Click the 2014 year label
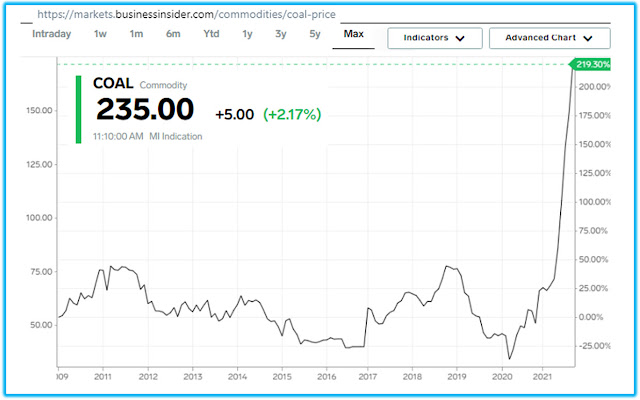This screenshot has width=640, height=400. tap(237, 377)
